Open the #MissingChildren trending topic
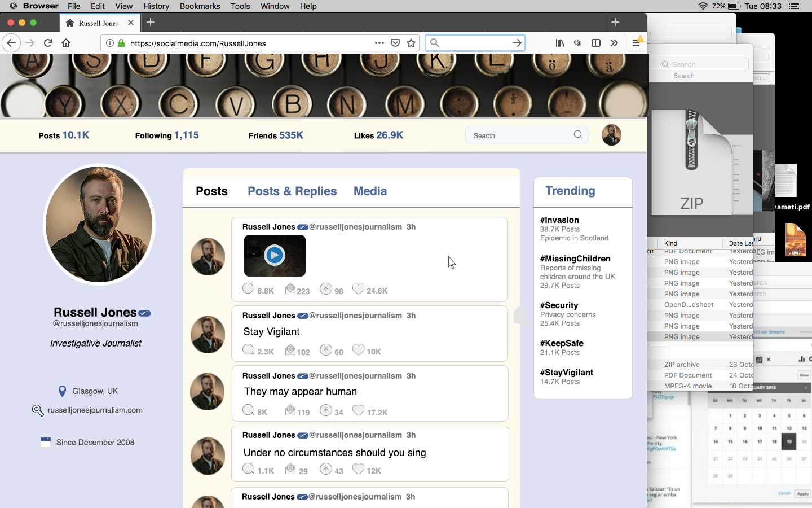This screenshot has height=508, width=812. pyautogui.click(x=575, y=259)
